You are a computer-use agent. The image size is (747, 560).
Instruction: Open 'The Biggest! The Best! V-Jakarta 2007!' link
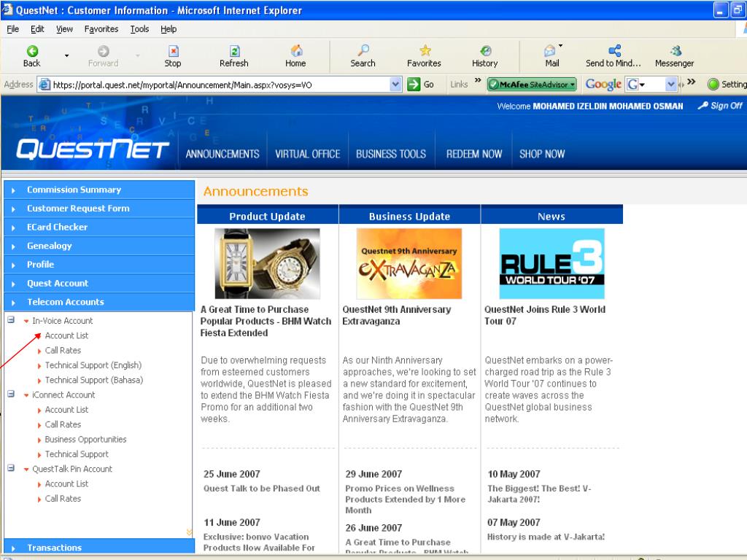539,494
